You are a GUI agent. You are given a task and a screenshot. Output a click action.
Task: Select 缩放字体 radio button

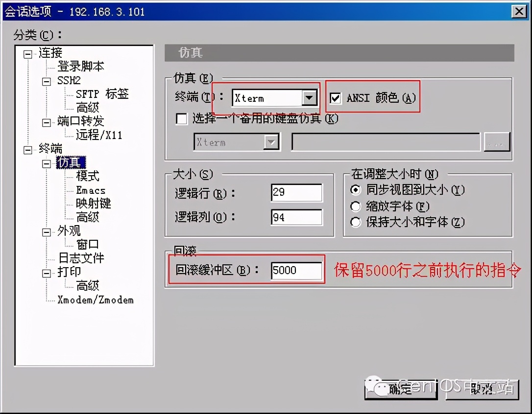coord(356,206)
